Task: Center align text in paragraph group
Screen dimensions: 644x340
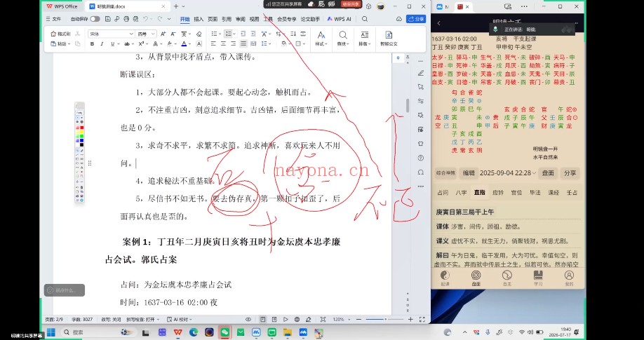Action: [223, 44]
